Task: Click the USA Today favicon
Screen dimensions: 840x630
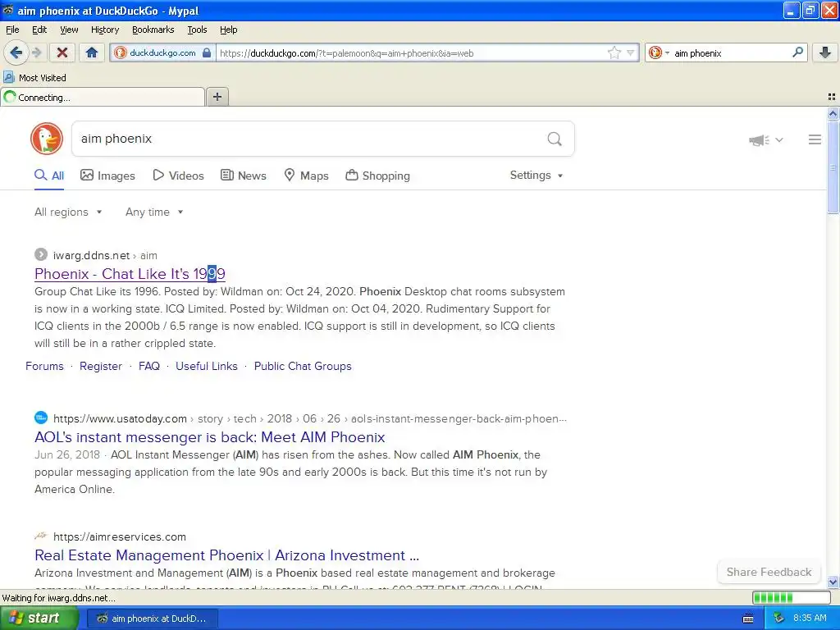Action: [41, 418]
